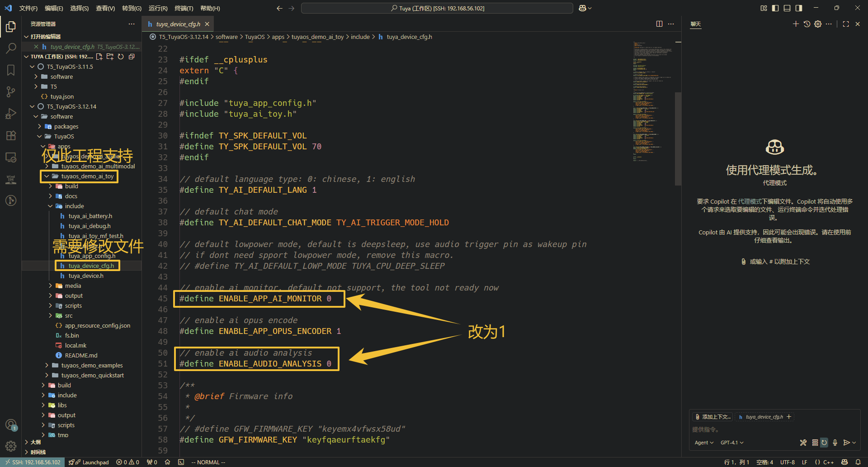The image size is (868, 467).
Task: Close the tuya_device_cfg.h editor tab
Action: click(207, 24)
